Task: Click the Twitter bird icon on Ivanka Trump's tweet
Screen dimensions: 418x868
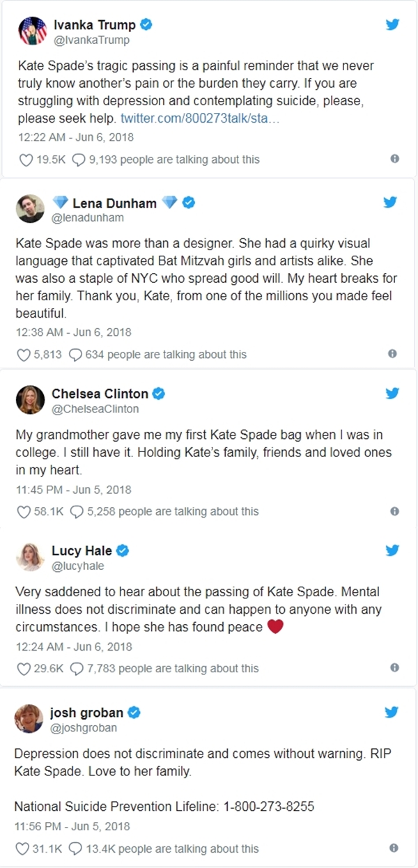Action: click(392, 25)
